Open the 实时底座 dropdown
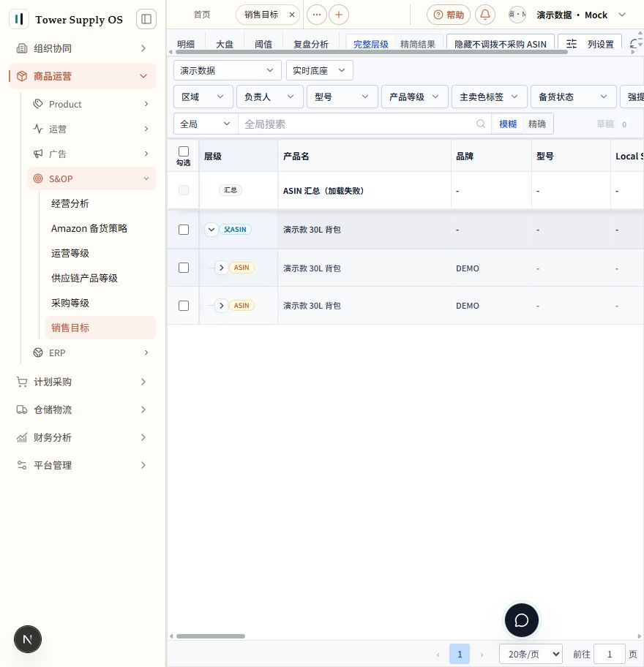The image size is (644, 667). [x=319, y=70]
